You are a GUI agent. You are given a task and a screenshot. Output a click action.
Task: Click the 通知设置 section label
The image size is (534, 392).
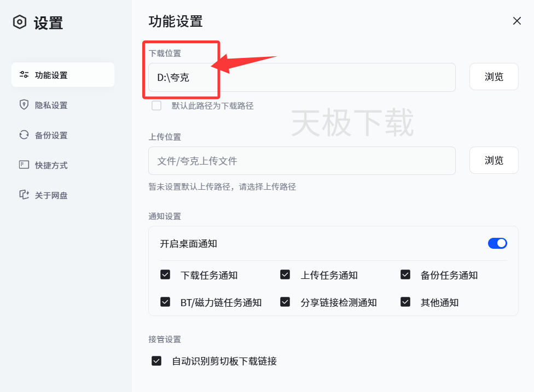(x=165, y=217)
